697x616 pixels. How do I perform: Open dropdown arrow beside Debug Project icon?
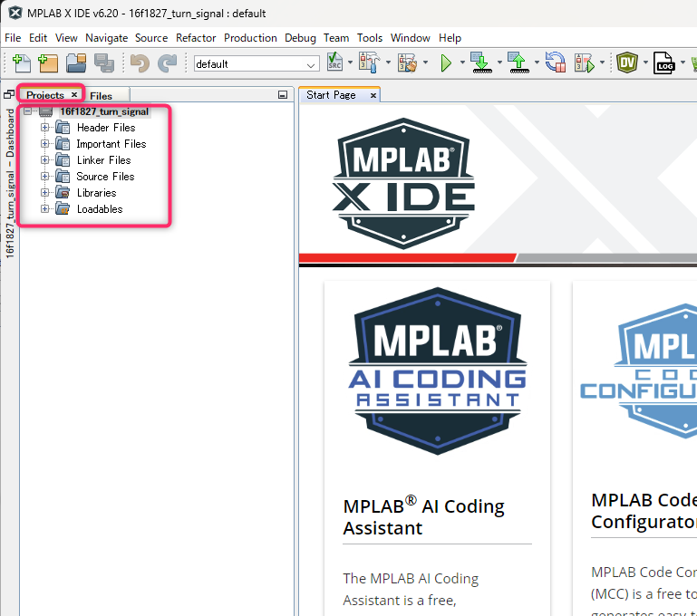point(603,63)
